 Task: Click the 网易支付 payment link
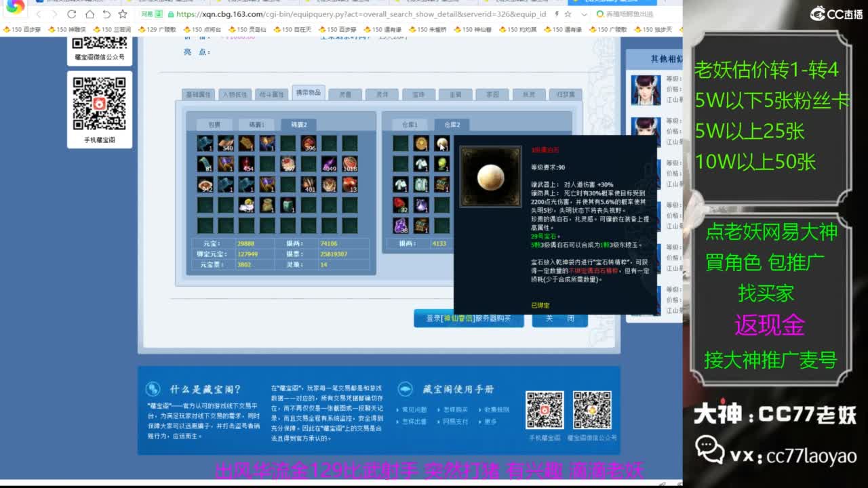(x=456, y=420)
